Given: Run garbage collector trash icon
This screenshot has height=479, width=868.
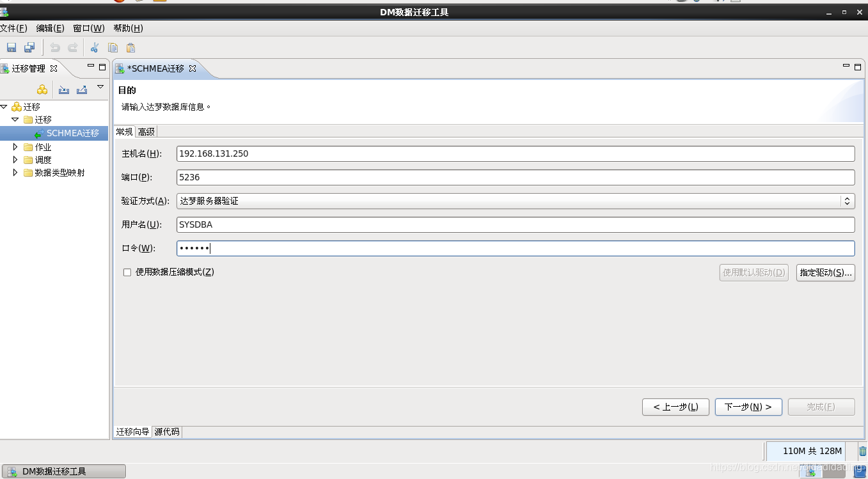Looking at the screenshot, I should pos(862,451).
